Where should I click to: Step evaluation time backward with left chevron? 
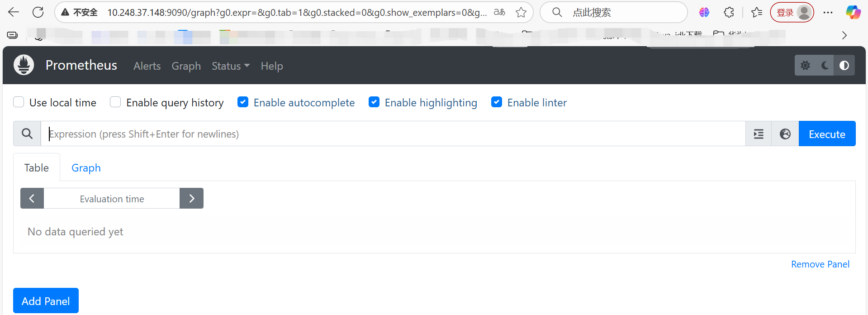click(x=32, y=198)
